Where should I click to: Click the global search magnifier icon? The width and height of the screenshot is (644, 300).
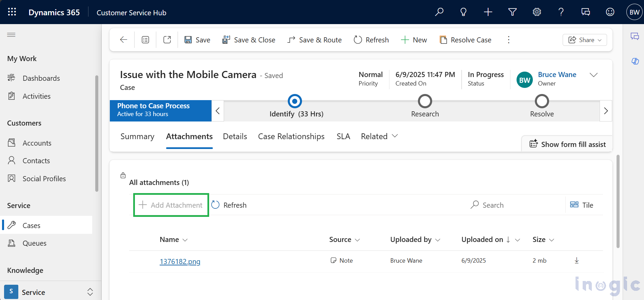439,12
